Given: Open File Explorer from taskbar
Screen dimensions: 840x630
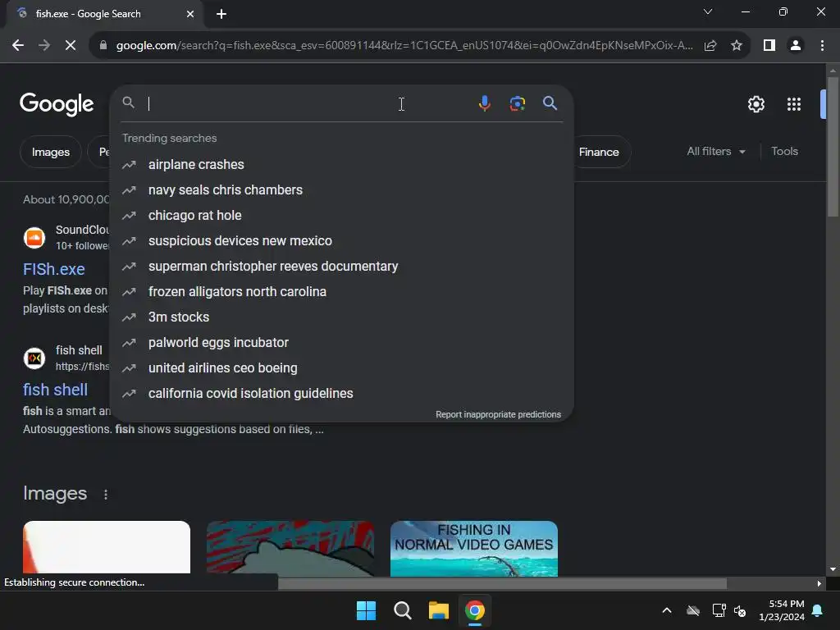Looking at the screenshot, I should coord(438,610).
